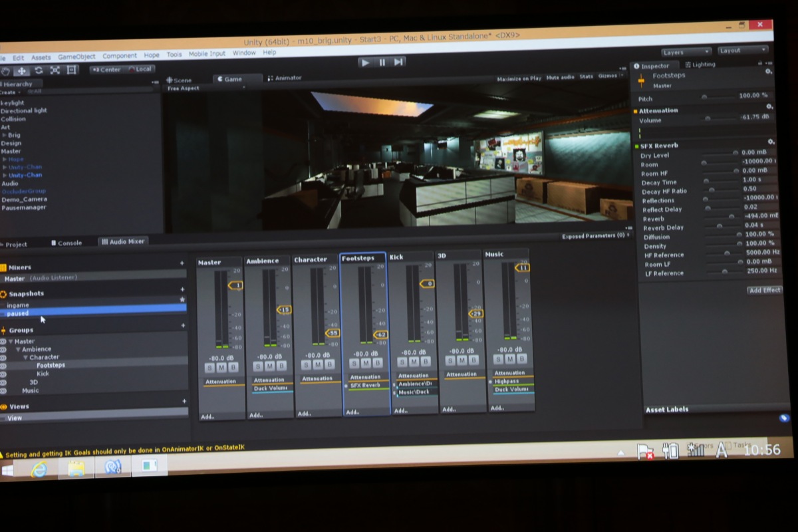Image resolution: width=798 pixels, height=532 pixels.
Task: Open the Layers dropdown
Action: (x=686, y=51)
